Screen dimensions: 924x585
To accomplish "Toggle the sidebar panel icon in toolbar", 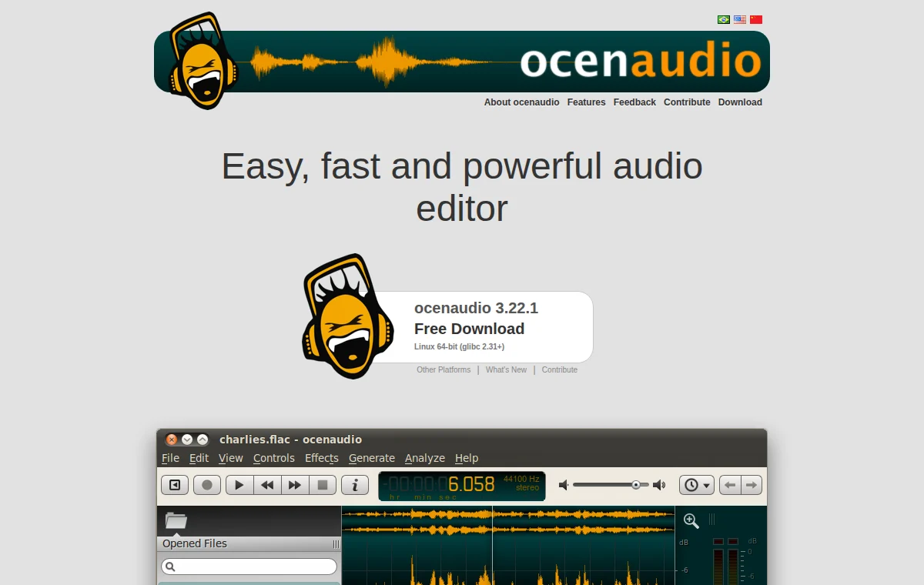I will 175,485.
